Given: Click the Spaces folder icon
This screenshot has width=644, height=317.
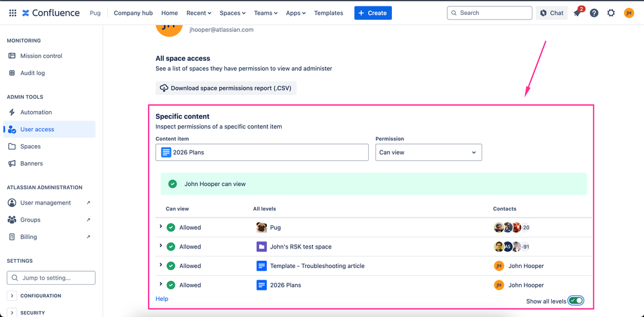Looking at the screenshot, I should 12,147.
